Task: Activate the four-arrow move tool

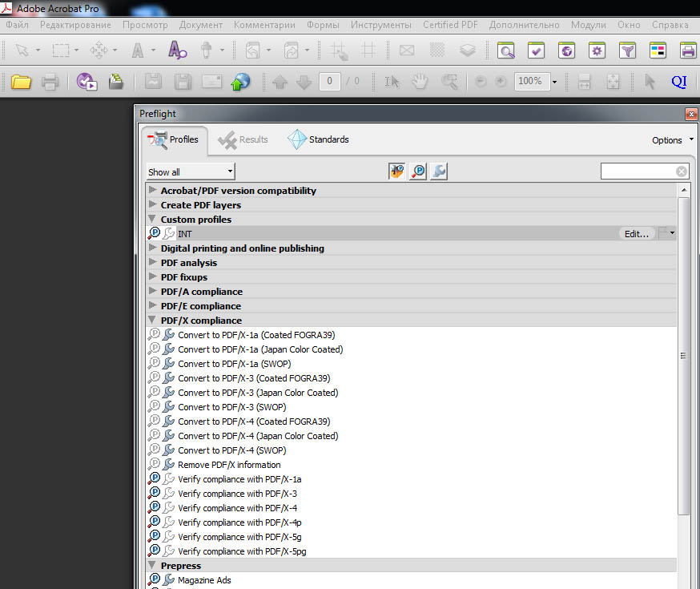Action: (x=99, y=50)
